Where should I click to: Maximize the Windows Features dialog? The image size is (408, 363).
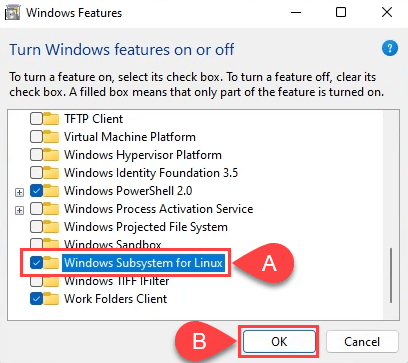click(x=341, y=13)
